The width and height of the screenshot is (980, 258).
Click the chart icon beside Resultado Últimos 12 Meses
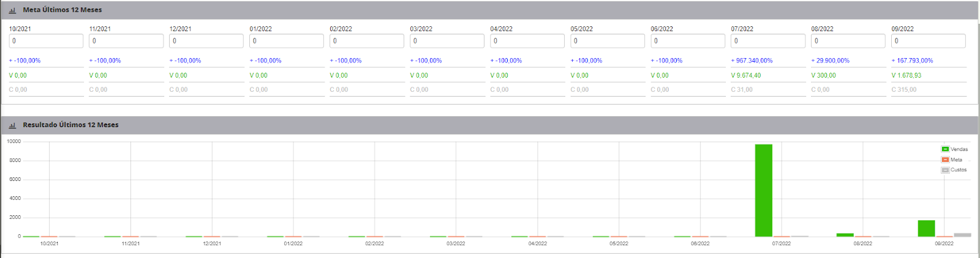pyautogui.click(x=12, y=125)
